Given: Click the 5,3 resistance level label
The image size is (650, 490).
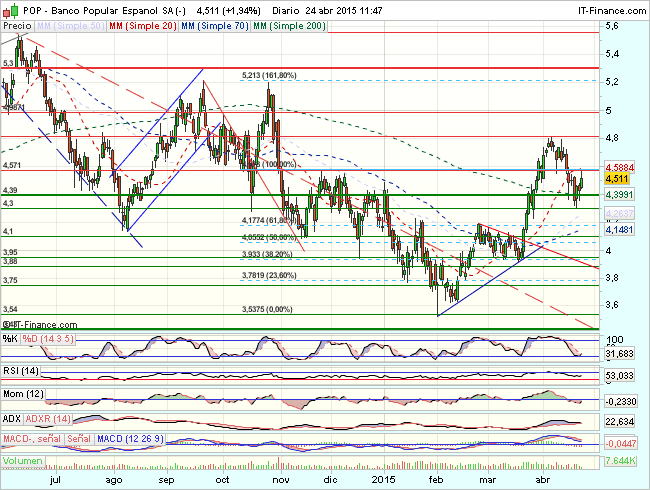Looking at the screenshot, I should 8,63.
